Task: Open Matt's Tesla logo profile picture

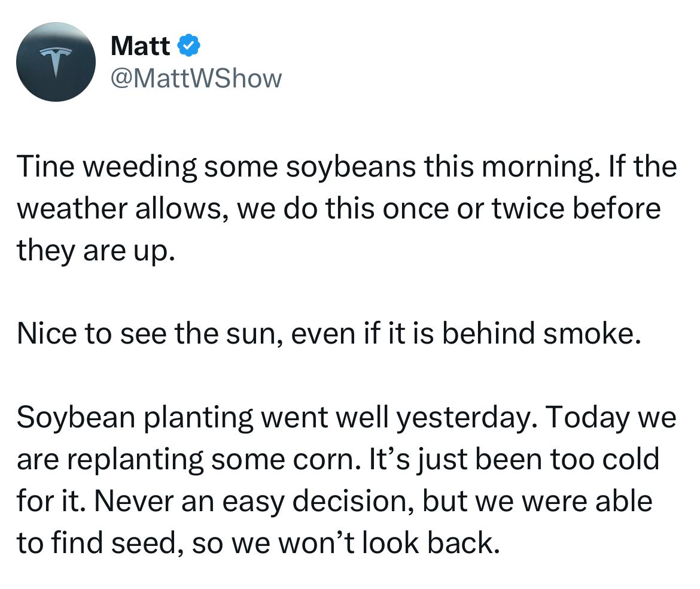Action: [56, 62]
